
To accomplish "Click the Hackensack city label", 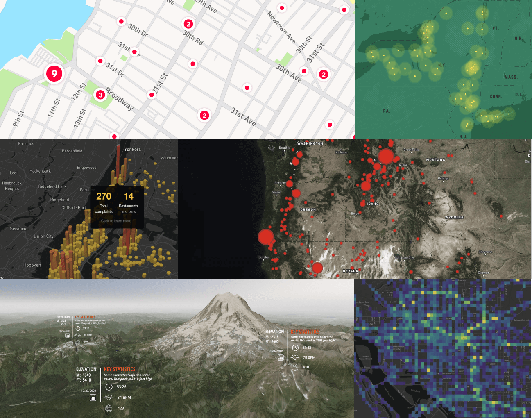I will [x=40, y=171].
